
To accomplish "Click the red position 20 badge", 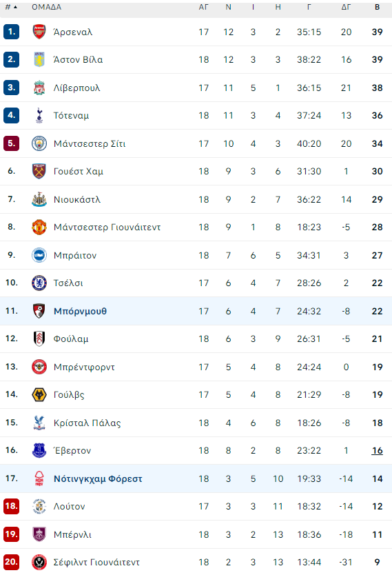I will click(x=11, y=562).
